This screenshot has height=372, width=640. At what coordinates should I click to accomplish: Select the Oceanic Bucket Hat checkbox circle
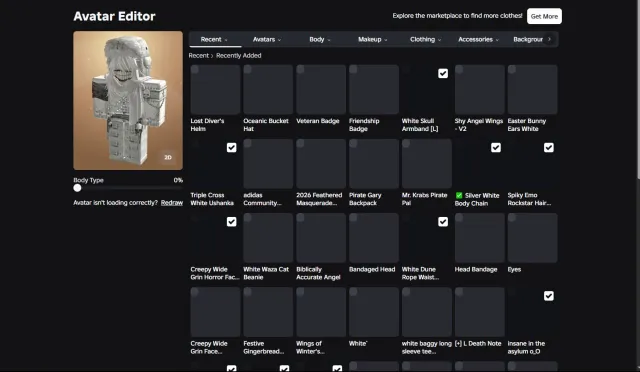point(248,69)
